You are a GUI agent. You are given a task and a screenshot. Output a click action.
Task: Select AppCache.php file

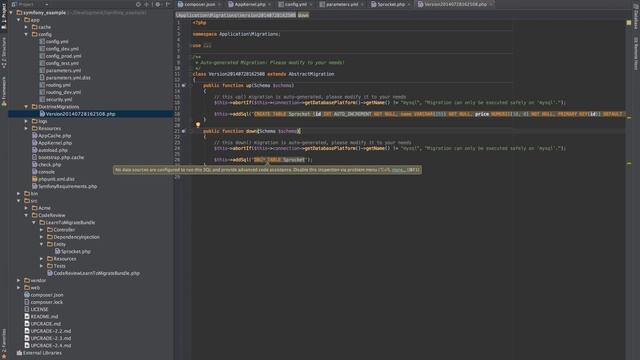click(x=51, y=136)
